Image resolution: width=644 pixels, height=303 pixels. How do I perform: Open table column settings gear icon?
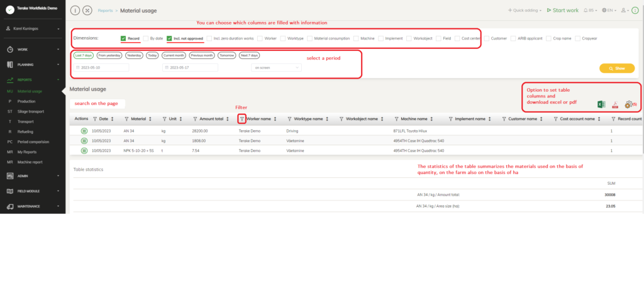629,104
